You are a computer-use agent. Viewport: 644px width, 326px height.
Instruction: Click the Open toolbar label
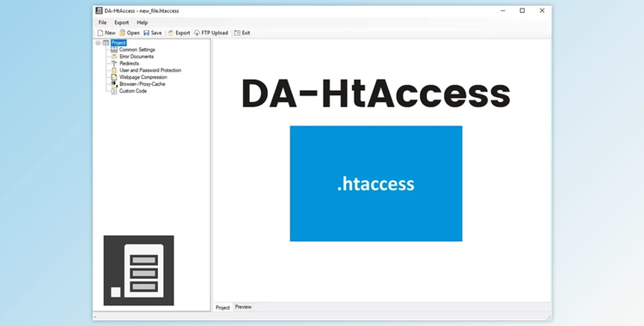pyautogui.click(x=133, y=33)
